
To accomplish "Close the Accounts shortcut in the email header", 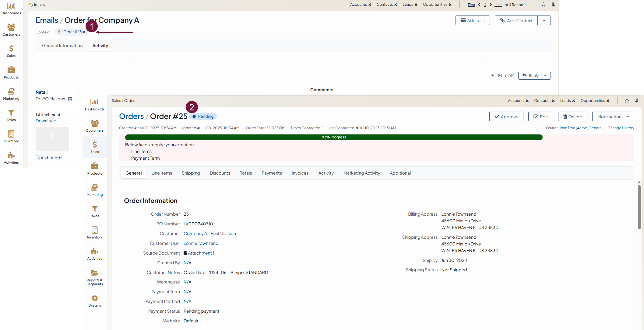I will pos(370,5).
